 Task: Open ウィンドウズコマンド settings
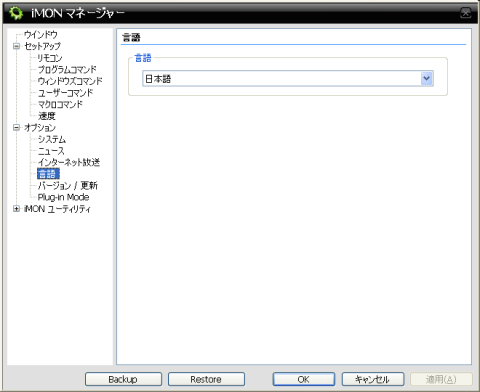(x=70, y=81)
